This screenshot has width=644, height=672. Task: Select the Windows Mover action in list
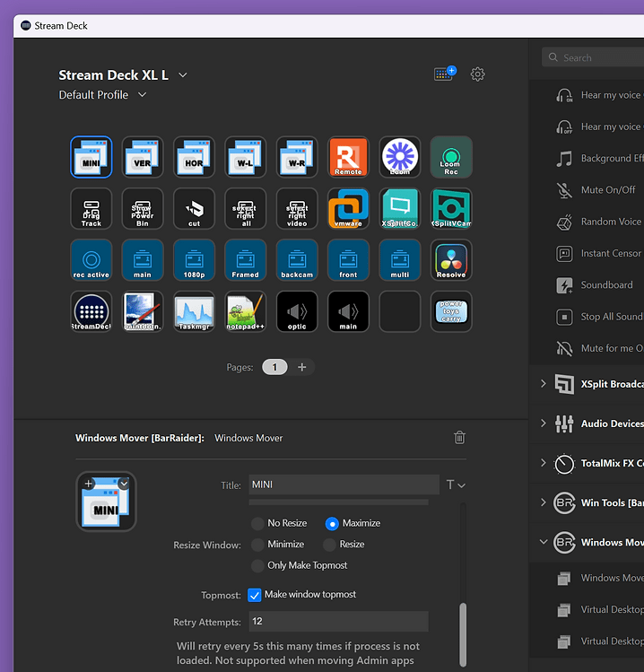click(x=599, y=578)
